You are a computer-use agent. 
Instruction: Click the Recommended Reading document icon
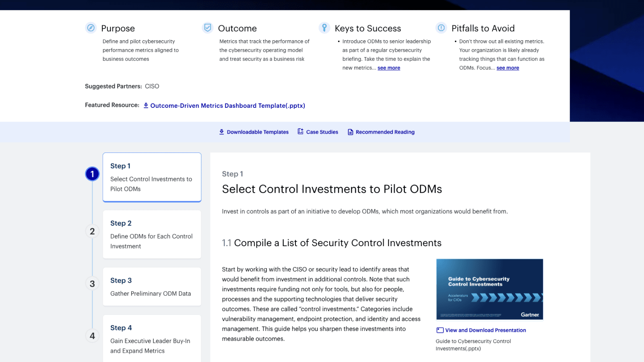[x=350, y=132]
